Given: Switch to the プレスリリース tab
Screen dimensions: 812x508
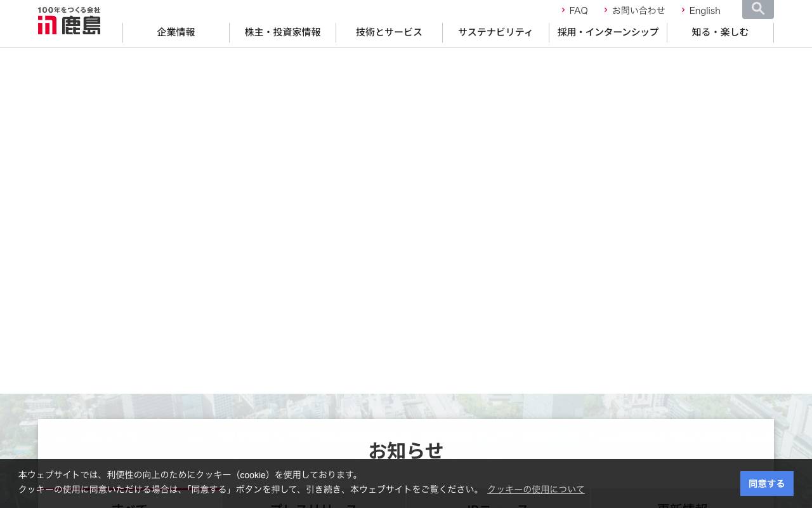Looking at the screenshot, I should pyautogui.click(x=313, y=505).
